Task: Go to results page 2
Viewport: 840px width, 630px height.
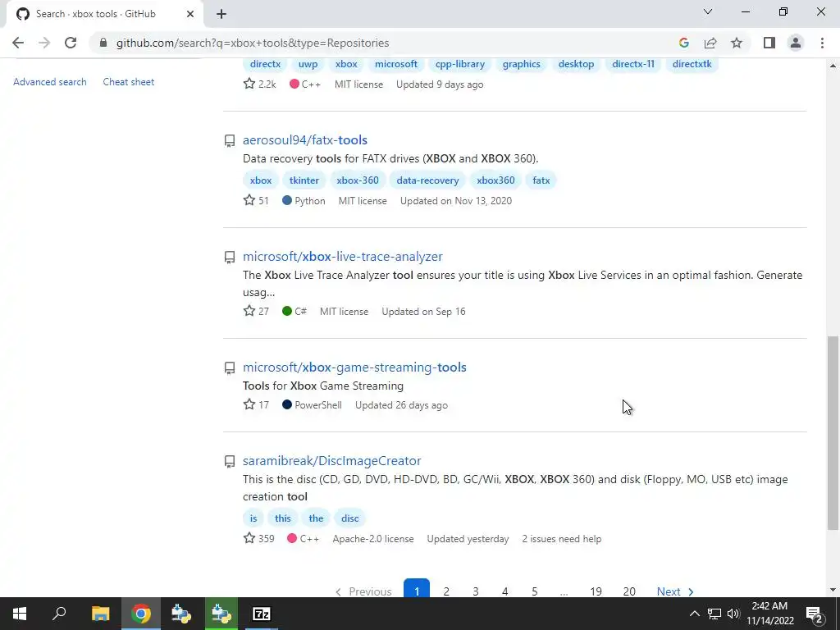Action: [445, 591]
